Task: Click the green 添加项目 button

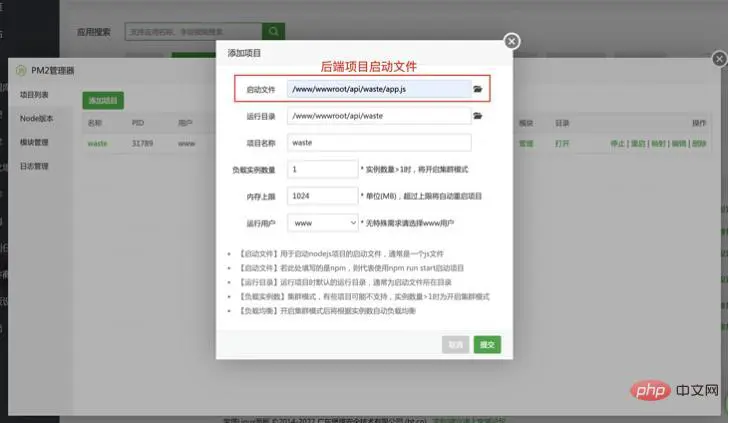Action: [103, 100]
